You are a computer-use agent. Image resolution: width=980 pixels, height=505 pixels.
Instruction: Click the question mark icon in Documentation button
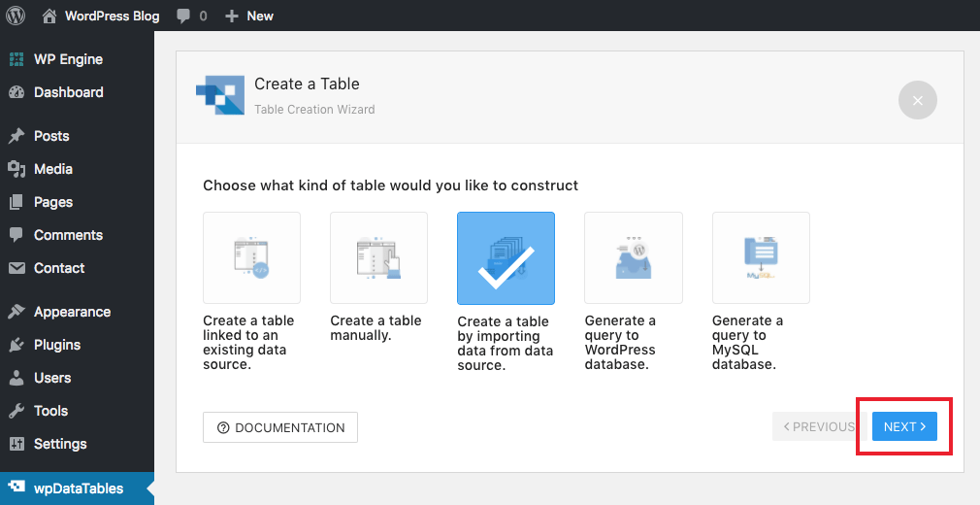(223, 428)
